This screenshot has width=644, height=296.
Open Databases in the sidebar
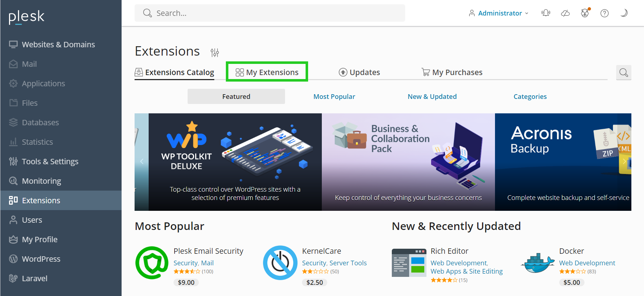61,122
